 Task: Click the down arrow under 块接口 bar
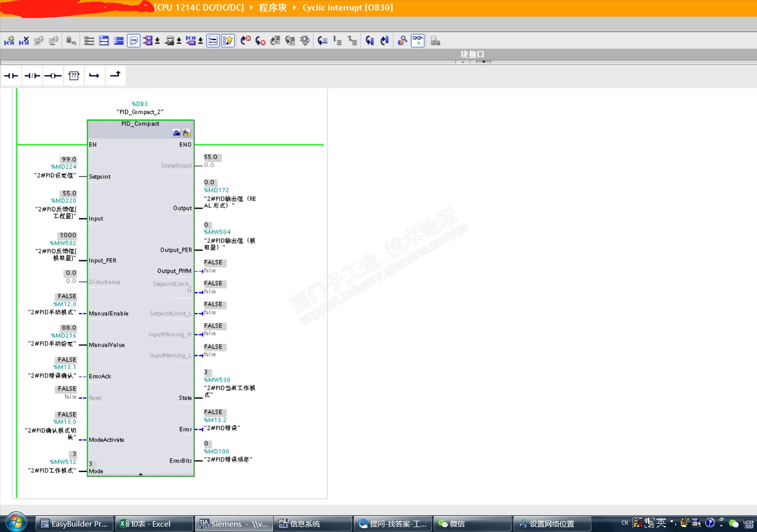point(484,62)
